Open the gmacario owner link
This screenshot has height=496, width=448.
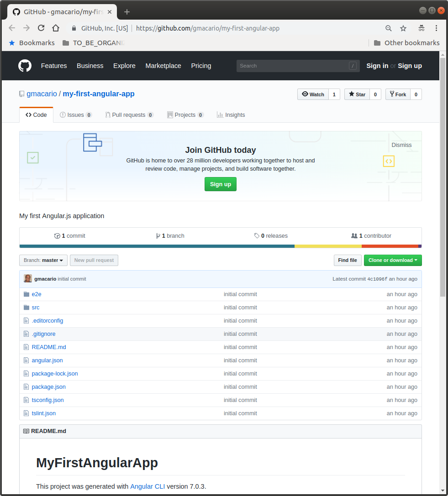(x=42, y=94)
